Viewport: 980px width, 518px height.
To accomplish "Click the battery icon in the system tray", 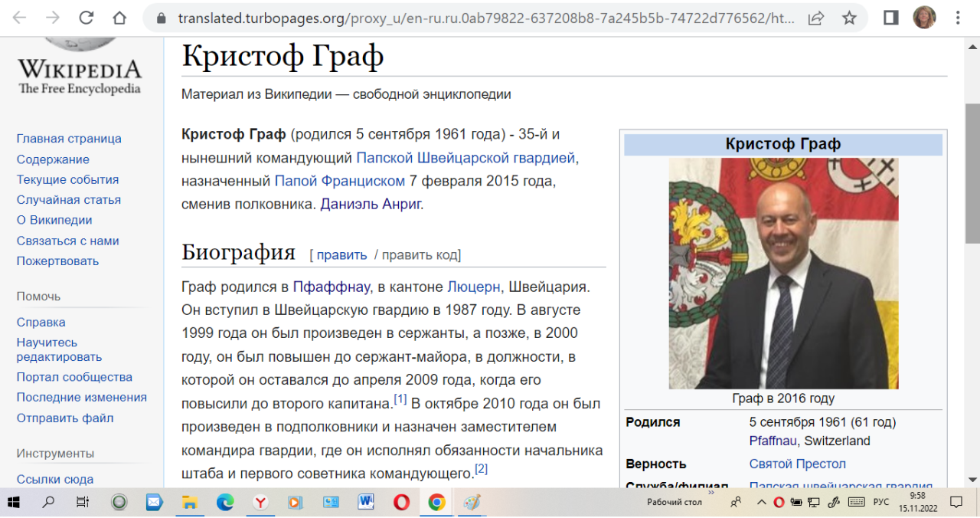I will 796,503.
